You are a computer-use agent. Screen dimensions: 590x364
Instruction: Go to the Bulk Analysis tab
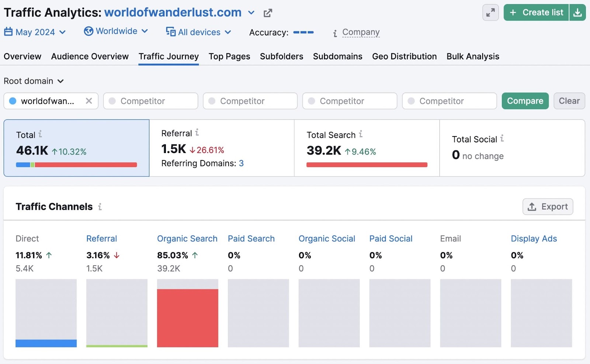pos(473,56)
